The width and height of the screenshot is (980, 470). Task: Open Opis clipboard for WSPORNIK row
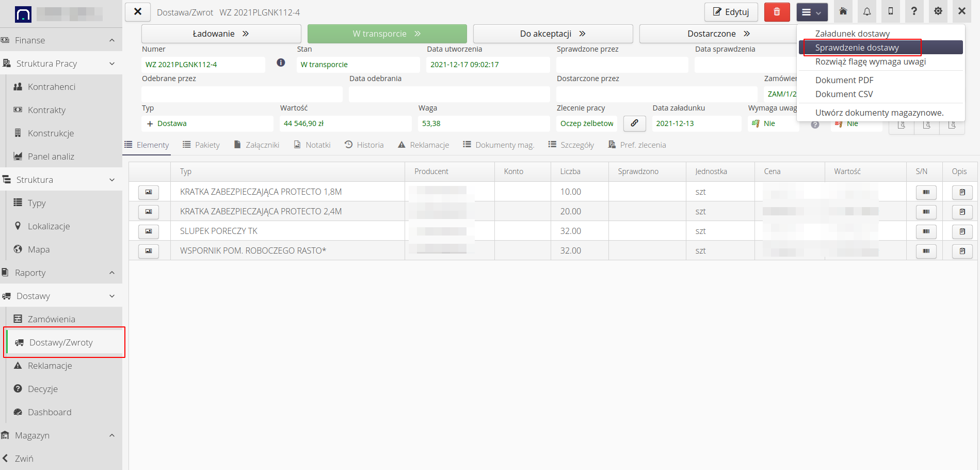click(962, 251)
